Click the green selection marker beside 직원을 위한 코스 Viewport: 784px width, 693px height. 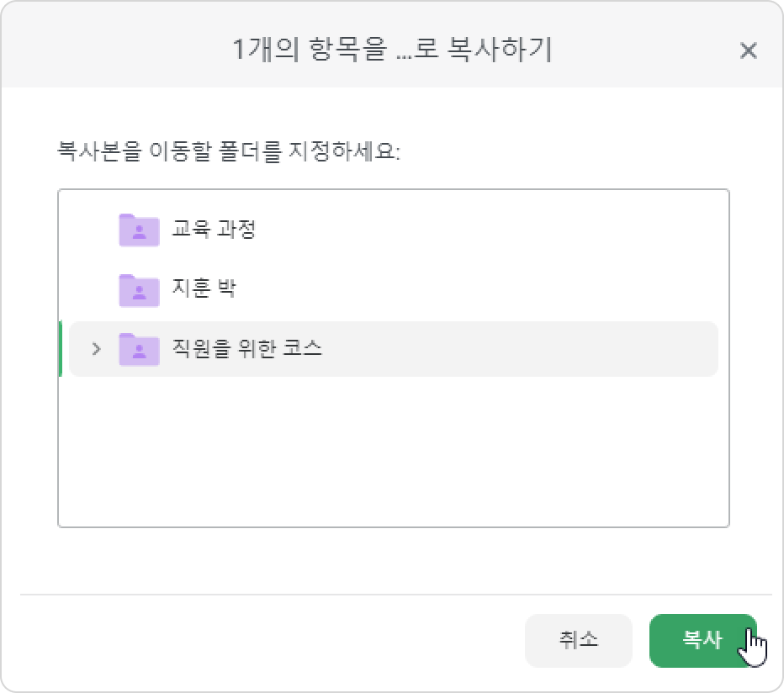[x=61, y=349]
